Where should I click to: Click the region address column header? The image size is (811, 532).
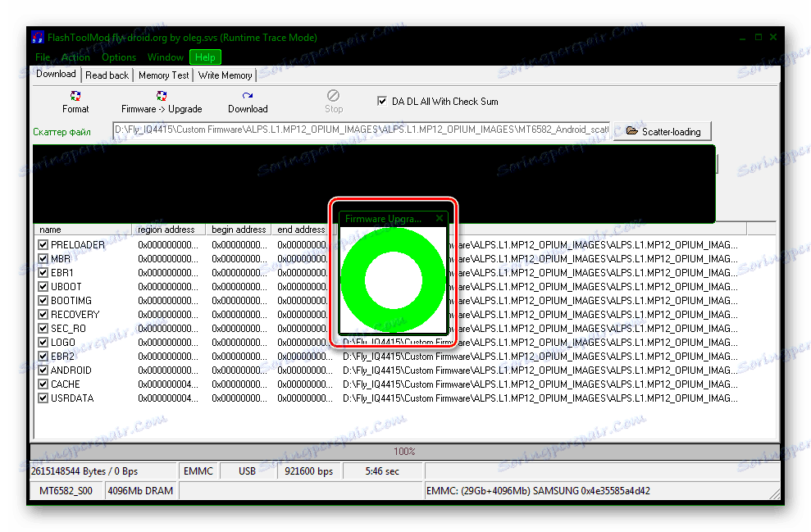pos(169,230)
